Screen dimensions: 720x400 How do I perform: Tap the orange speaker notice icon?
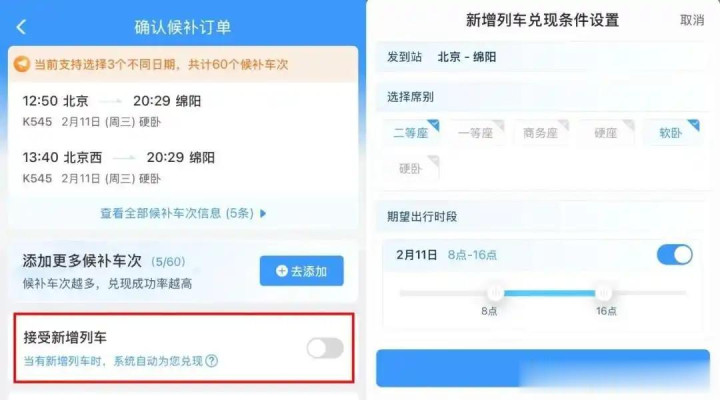pos(22,64)
